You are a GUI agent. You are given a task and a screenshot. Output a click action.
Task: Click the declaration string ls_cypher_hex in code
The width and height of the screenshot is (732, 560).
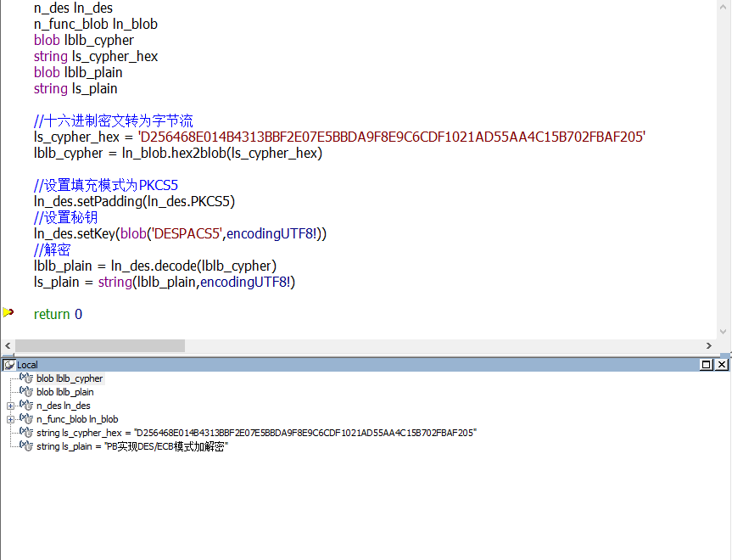point(96,57)
